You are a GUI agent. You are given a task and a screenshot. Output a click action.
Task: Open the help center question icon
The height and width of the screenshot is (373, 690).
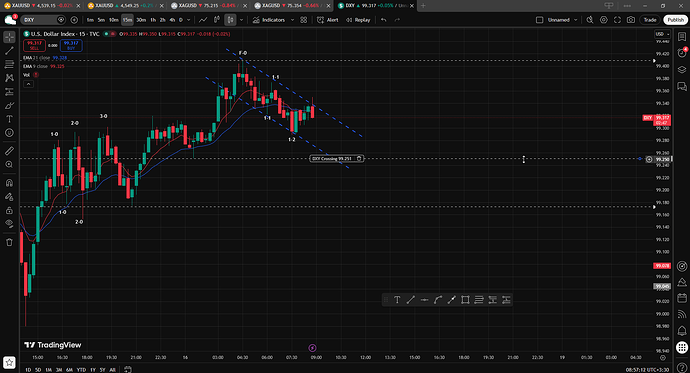(682, 368)
